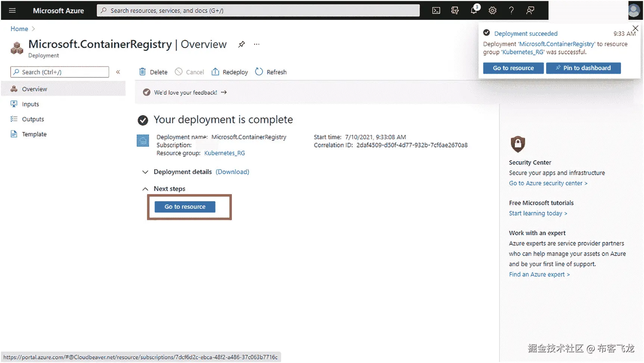Launch Cloud Shell from the top bar
Viewport: 644px width, 363px height.
pos(436,10)
